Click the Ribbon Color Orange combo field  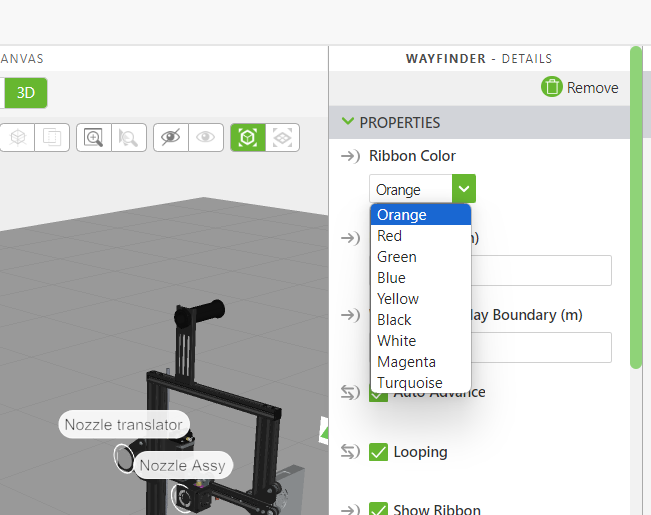411,189
